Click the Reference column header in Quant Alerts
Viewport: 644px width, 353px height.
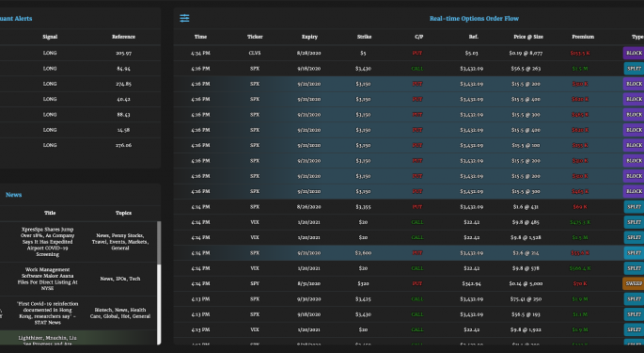(123, 37)
